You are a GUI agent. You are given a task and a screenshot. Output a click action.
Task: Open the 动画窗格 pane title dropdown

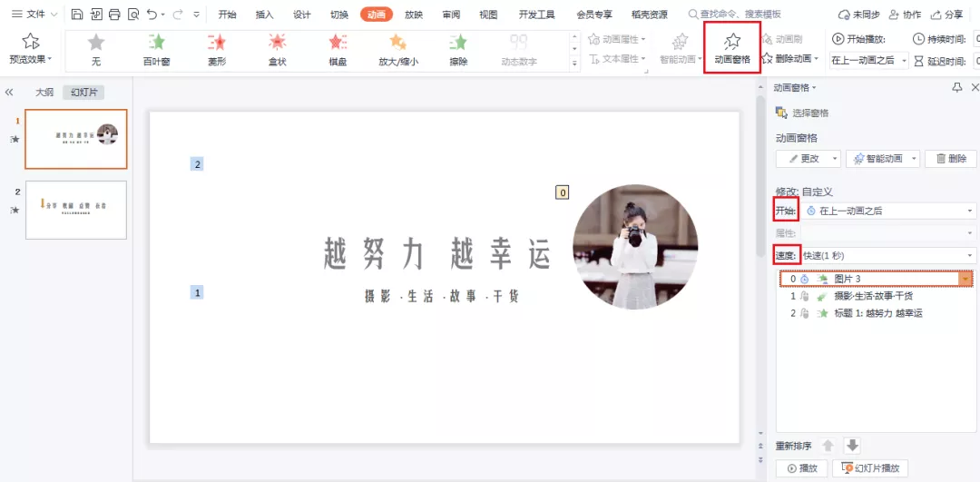796,88
